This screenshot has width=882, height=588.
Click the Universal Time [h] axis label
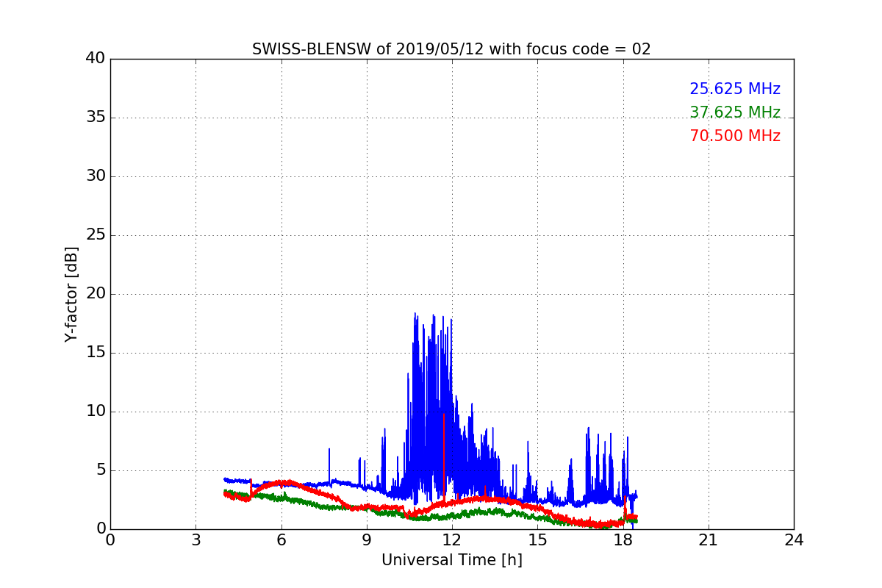[x=451, y=560]
